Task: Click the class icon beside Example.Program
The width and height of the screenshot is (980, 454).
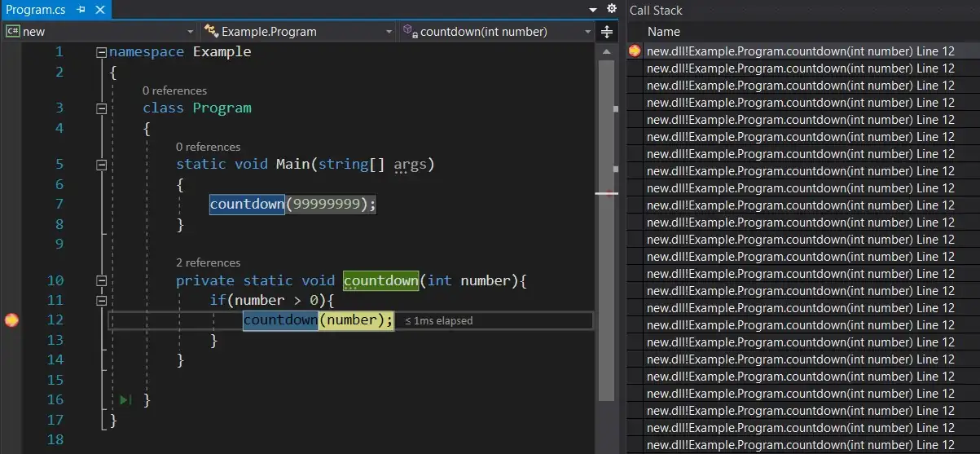Action: pyautogui.click(x=211, y=32)
